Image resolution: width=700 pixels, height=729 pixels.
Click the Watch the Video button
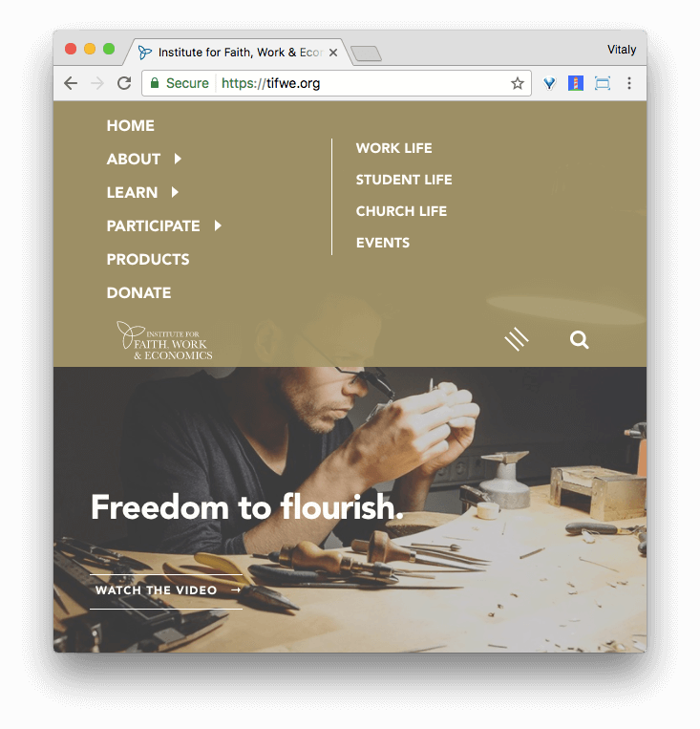click(x=166, y=591)
